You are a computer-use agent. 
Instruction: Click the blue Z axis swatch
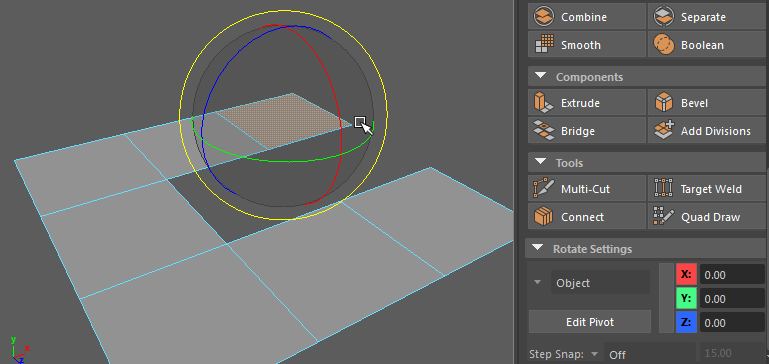686,323
